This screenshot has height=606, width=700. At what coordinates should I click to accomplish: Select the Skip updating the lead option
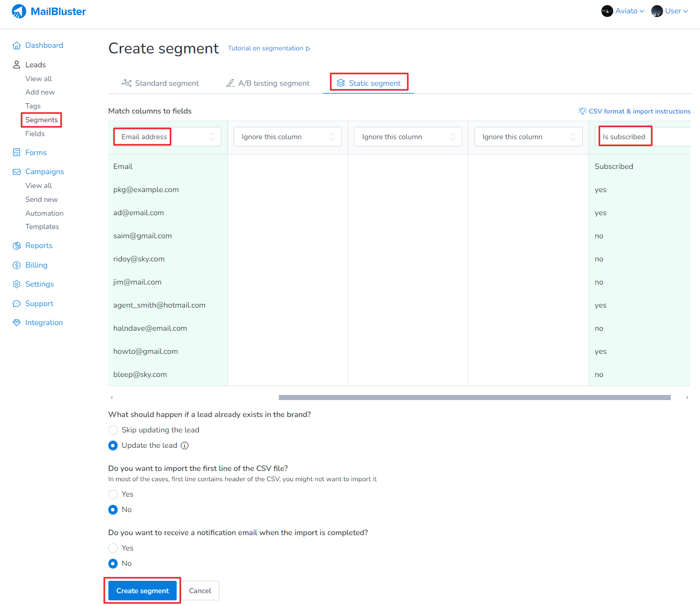[x=113, y=430]
